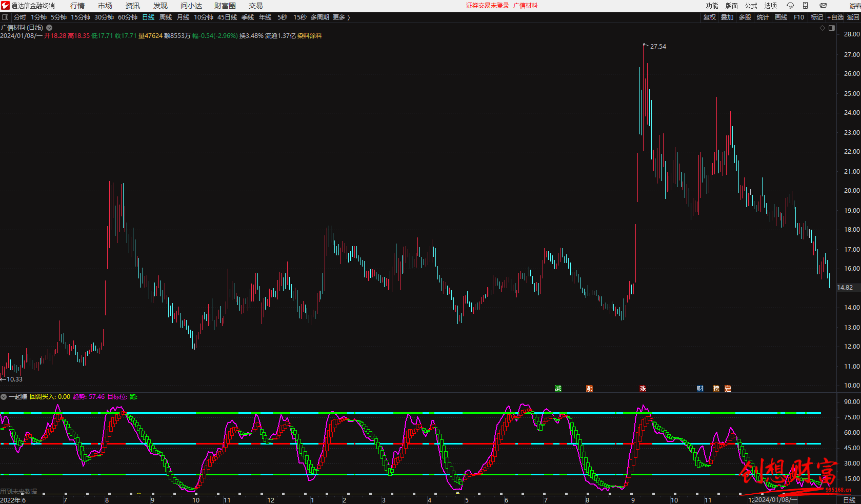The height and width of the screenshot is (504, 861).
Task: Toggle the left sidebar panel icon
Action: (5, 17)
